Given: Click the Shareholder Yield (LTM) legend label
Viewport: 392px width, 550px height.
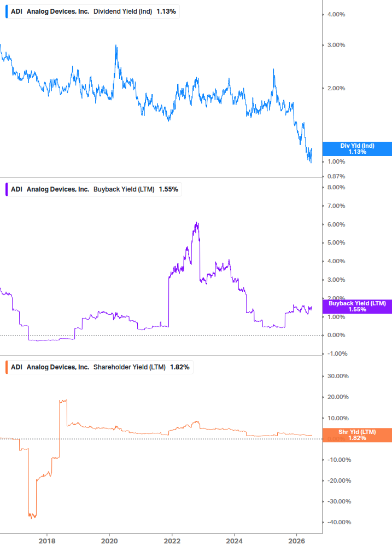Looking at the screenshot, I should 129,367.
